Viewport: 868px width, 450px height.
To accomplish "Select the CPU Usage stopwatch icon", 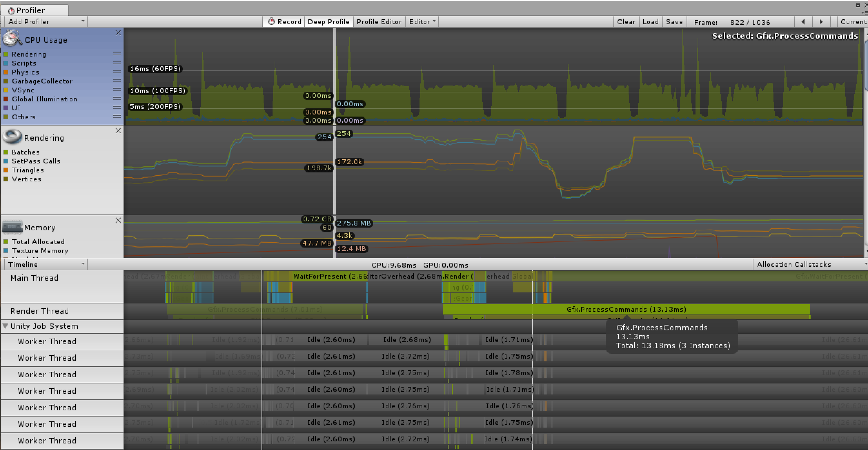I will [x=12, y=38].
